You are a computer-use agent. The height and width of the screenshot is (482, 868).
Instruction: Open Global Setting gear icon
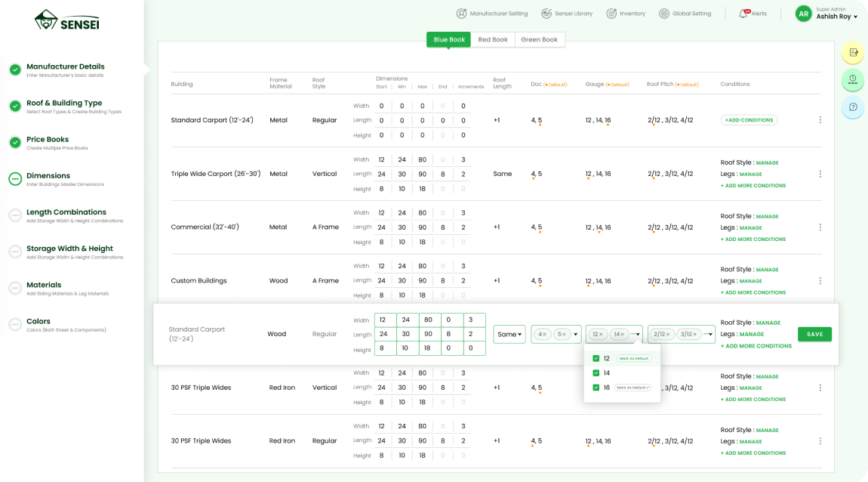[664, 14]
